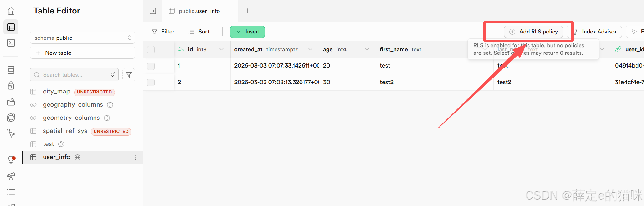Screen dimensions: 644x206
Task: Open the Database sidebar icon
Action: click(11, 70)
